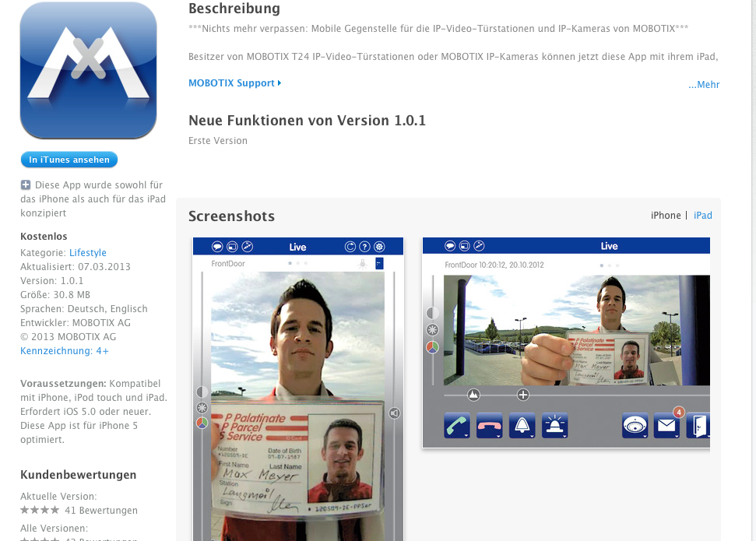This screenshot has width=756, height=541.
Task: Click the plus icon beside the universal app note
Action: point(26,184)
